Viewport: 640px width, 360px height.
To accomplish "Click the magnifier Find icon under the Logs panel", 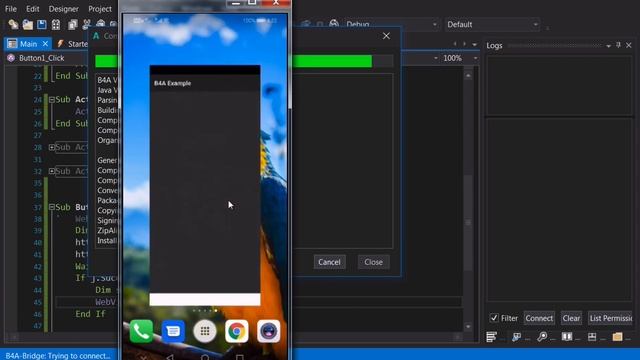I will [x=542, y=337].
